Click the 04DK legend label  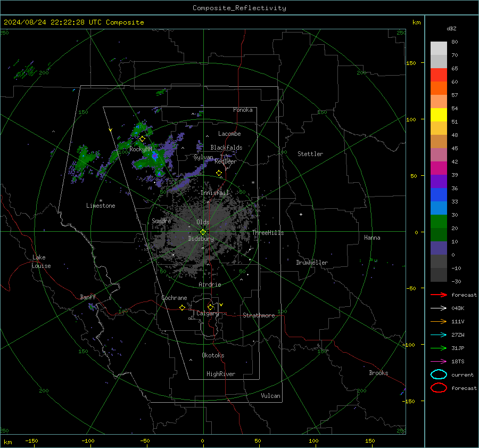(458, 308)
